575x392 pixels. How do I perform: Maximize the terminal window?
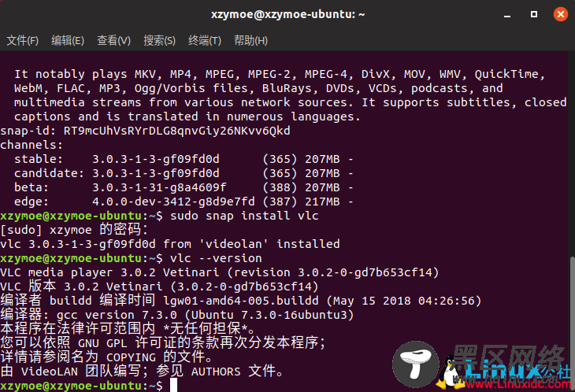(534, 14)
